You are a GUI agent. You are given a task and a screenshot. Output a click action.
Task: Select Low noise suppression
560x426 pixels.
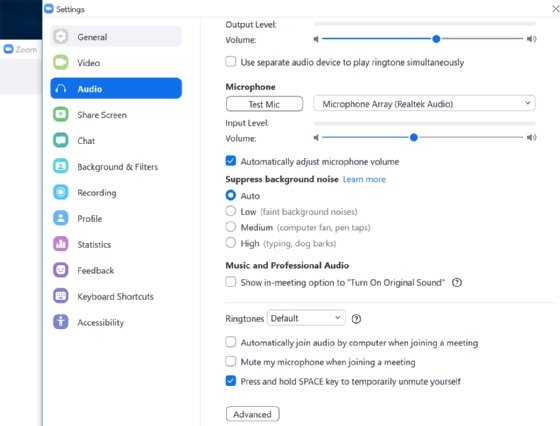tap(231, 211)
